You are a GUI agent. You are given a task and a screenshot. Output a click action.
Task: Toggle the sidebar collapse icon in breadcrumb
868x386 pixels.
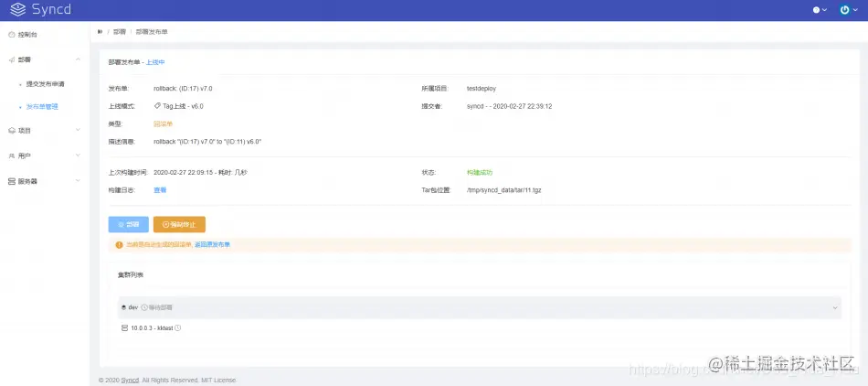[101, 32]
